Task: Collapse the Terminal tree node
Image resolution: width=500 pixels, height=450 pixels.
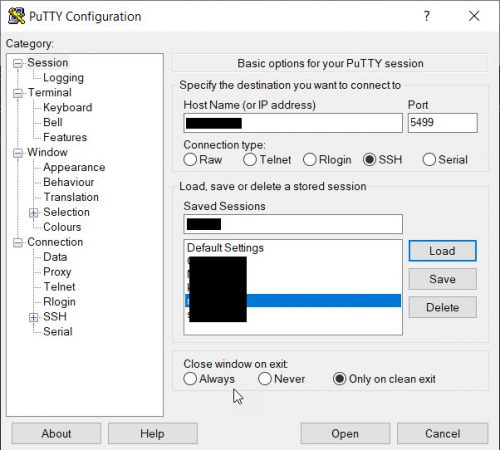Action: point(18,93)
